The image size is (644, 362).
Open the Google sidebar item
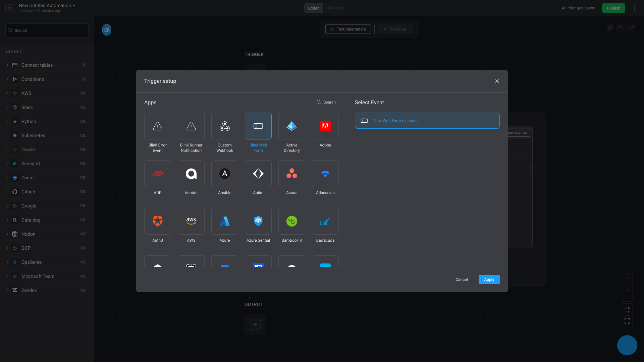point(47,206)
